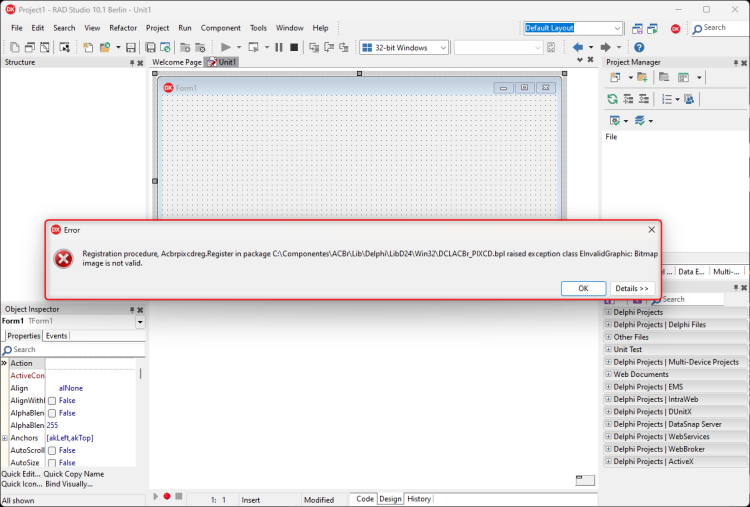Expand the Anchors property node
This screenshot has height=507, width=750.
pos(5,438)
